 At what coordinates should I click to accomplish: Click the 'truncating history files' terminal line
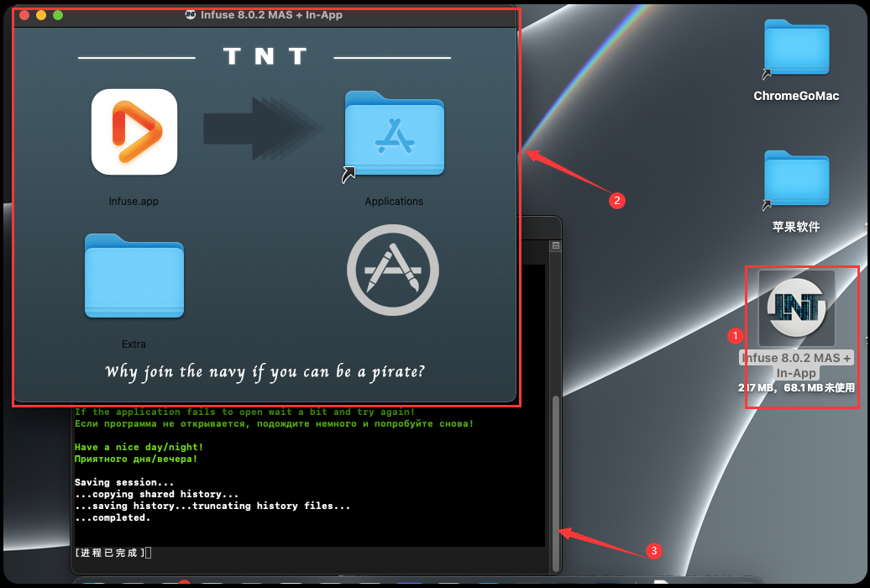[212, 506]
